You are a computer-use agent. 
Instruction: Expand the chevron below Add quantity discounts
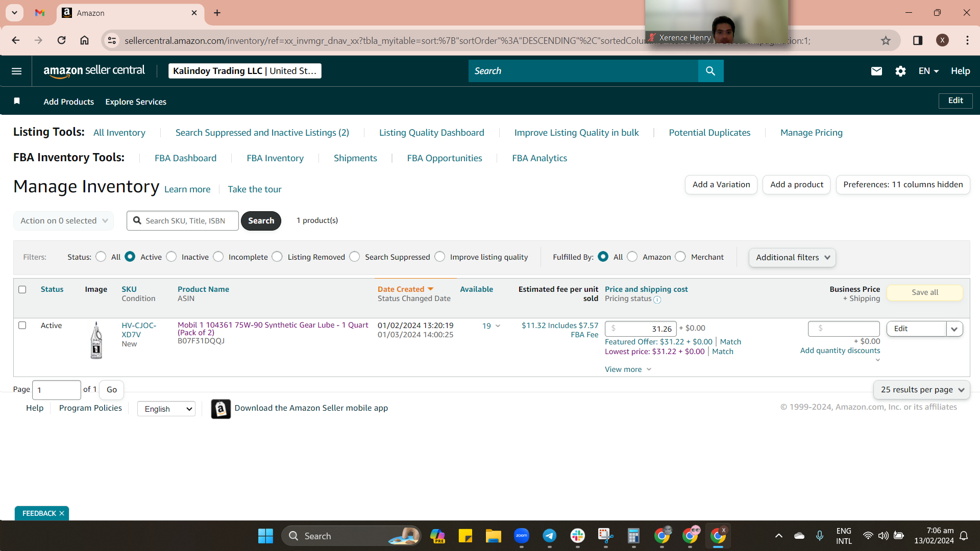click(x=877, y=360)
